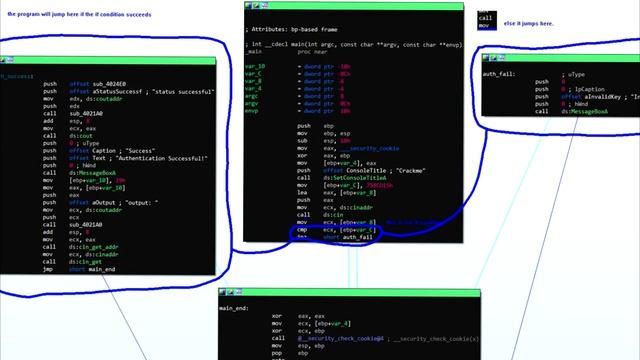Click the pencil edit icon on the _main node
The image size is (640, 360).
coord(256,5)
